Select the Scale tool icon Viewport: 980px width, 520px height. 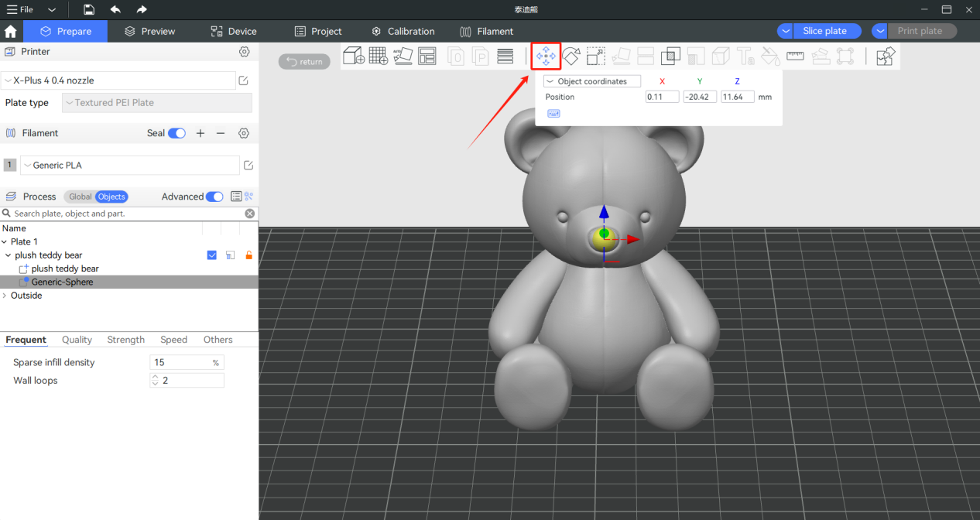(x=595, y=56)
